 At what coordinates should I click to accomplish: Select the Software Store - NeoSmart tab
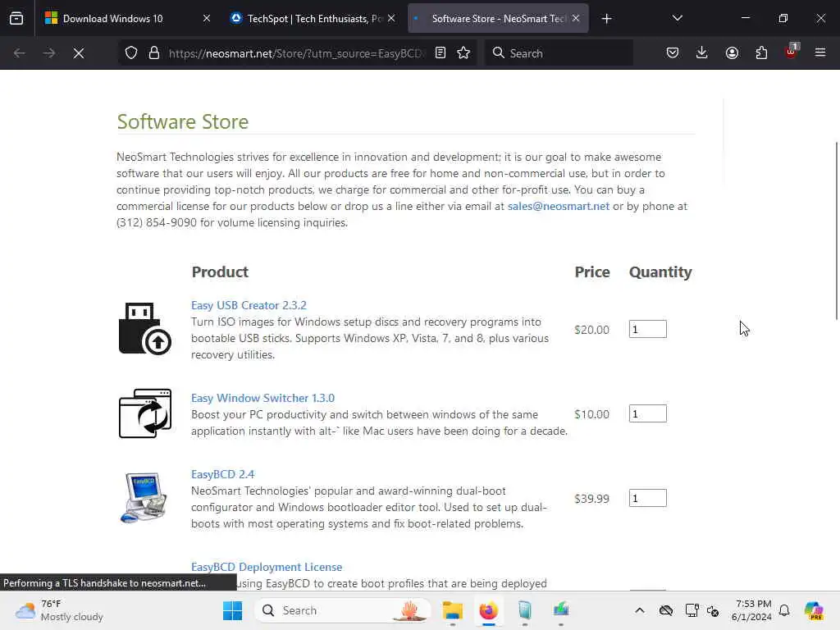(498, 18)
